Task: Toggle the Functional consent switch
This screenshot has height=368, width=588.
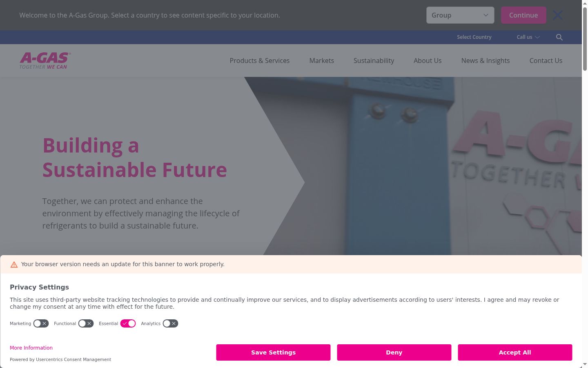Action: (x=86, y=323)
